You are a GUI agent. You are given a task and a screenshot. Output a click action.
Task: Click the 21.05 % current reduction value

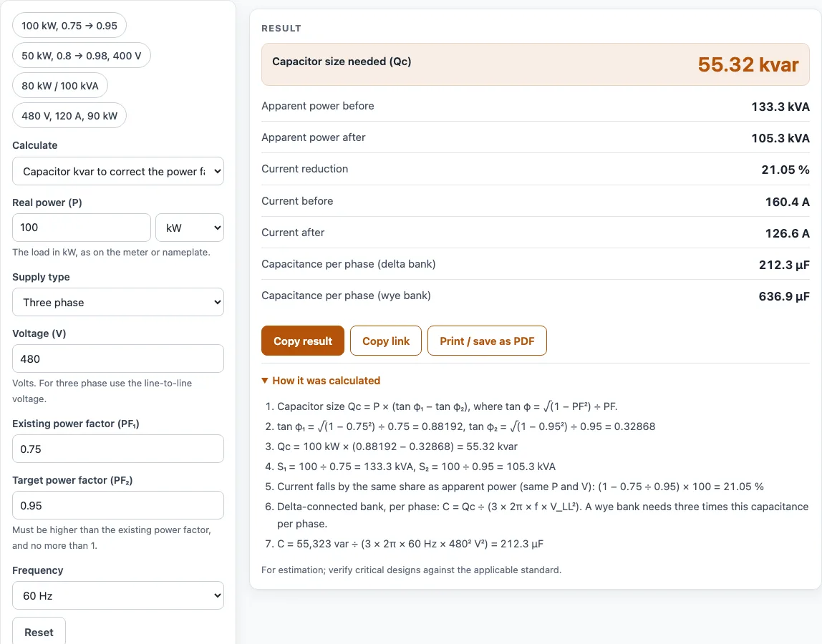coord(785,170)
